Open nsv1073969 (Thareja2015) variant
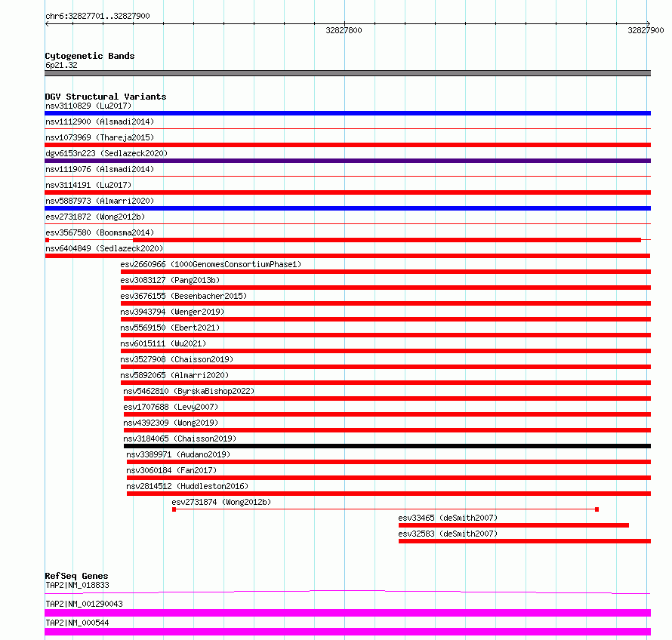Image resolution: width=672 pixels, height=640 pixels. [x=100, y=137]
